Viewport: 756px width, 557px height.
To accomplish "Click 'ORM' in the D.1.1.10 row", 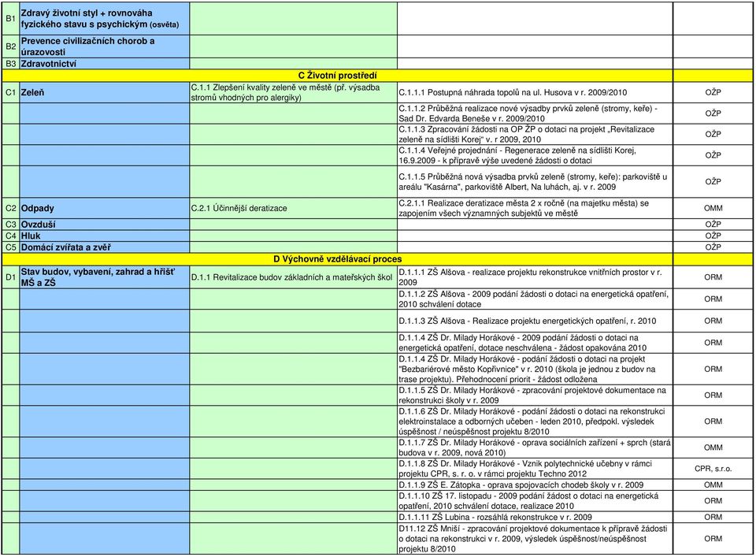I will [713, 501].
